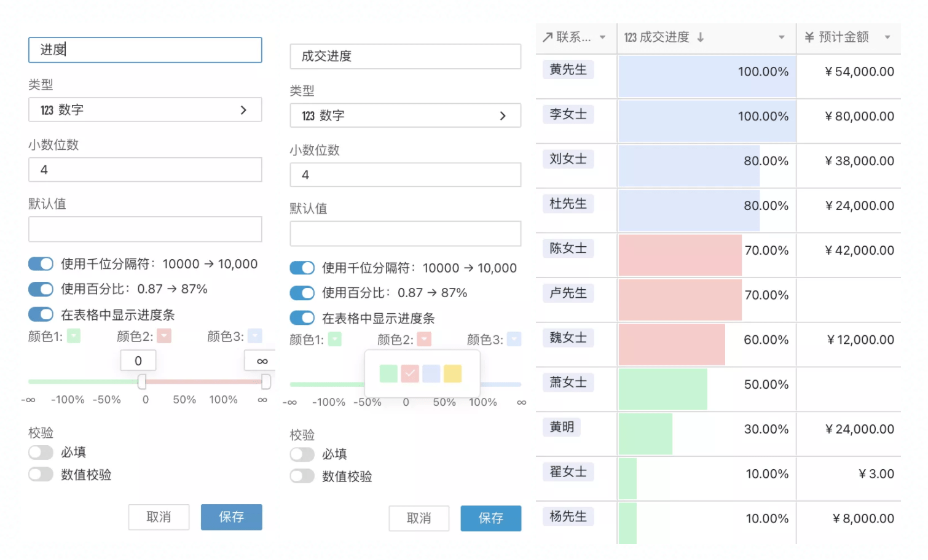The width and height of the screenshot is (928, 560).
Task: Select the 萧女士 contact tag
Action: pyautogui.click(x=568, y=383)
